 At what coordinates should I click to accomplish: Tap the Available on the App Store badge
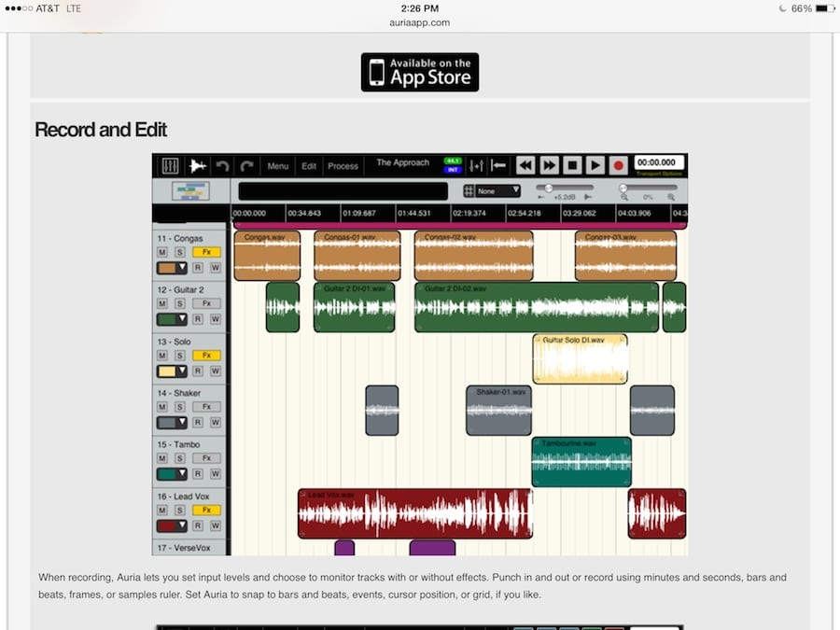click(x=420, y=72)
